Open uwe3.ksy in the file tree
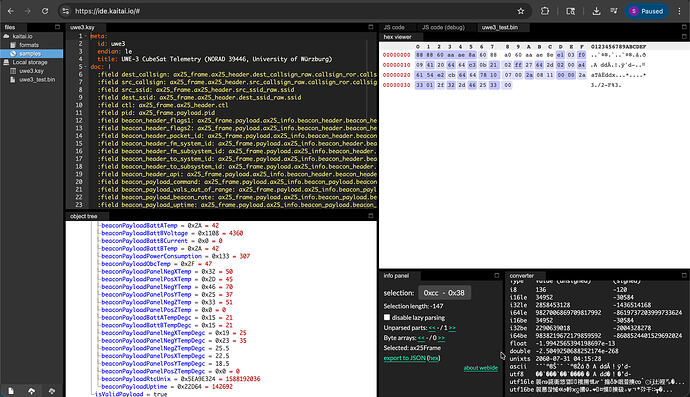Viewport: 690px width, 397px height. [31, 71]
